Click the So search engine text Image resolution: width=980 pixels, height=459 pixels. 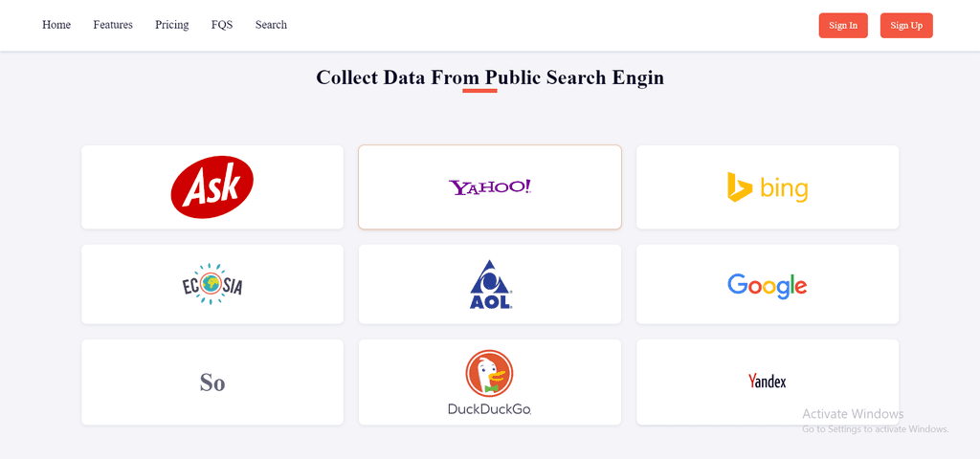[212, 382]
